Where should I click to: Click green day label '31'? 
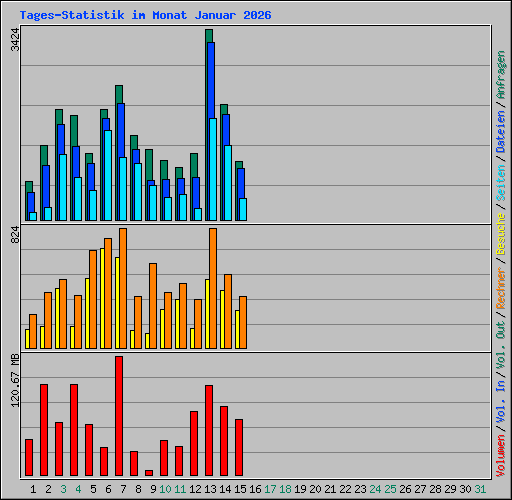click(480, 489)
